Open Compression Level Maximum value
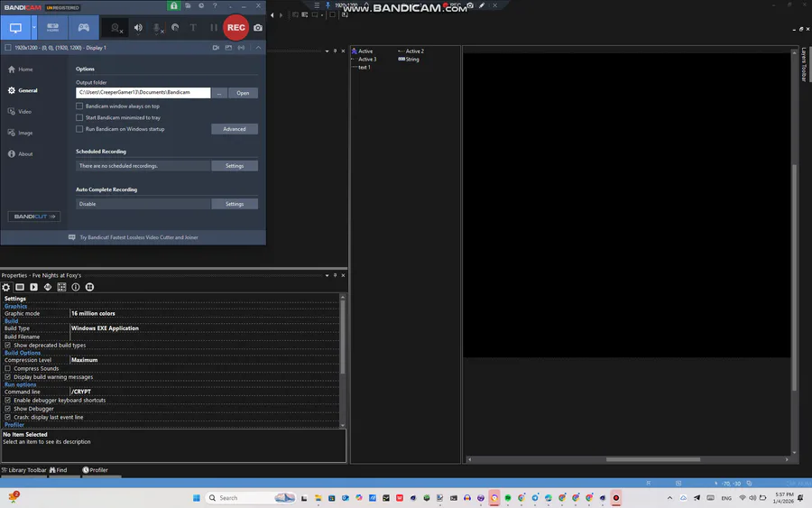The image size is (812, 508). tap(204, 360)
